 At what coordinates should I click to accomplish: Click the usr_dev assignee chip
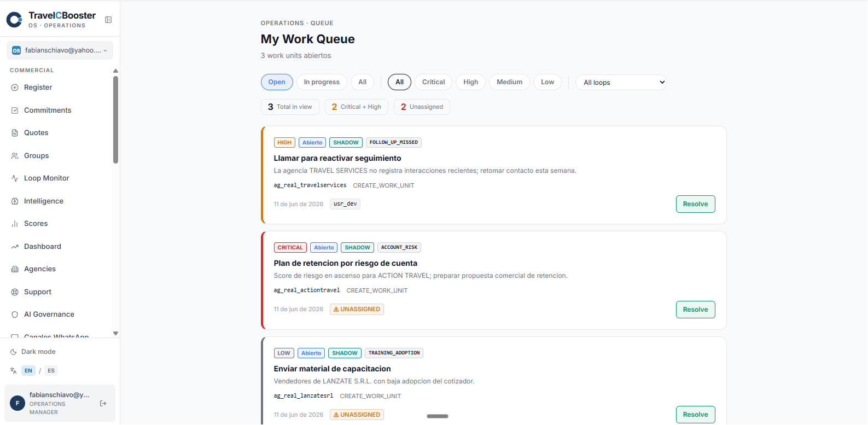pos(345,204)
